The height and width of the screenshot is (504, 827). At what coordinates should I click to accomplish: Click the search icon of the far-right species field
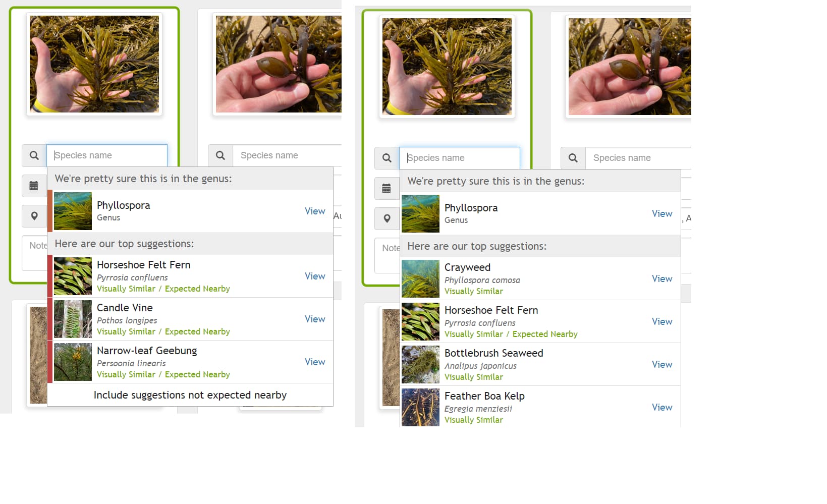pos(573,158)
